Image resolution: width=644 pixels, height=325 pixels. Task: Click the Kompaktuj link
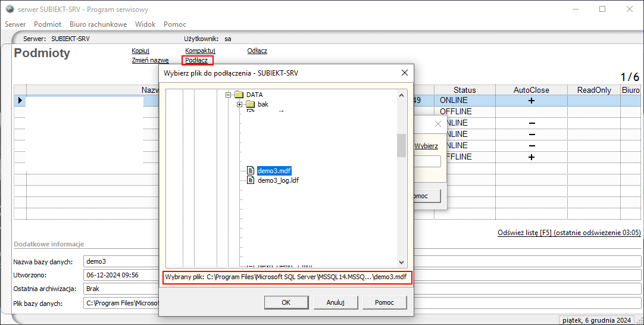[x=200, y=51]
